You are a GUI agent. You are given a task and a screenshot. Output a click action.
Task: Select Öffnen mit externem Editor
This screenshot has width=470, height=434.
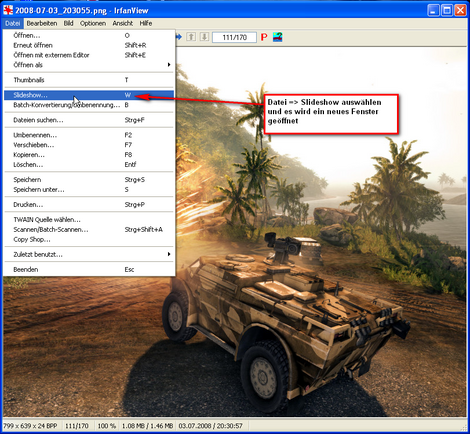click(89, 55)
